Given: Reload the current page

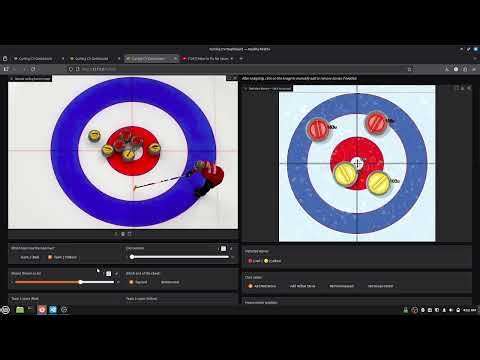Looking at the screenshot, I should point(33,69).
